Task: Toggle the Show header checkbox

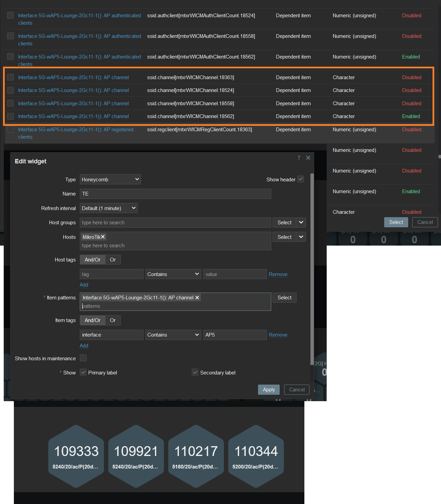Action: click(x=301, y=179)
